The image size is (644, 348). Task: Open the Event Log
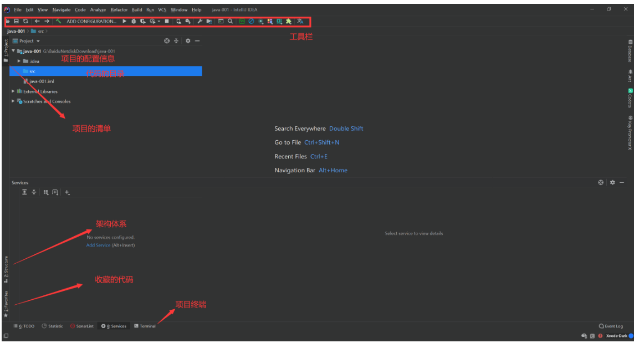pyautogui.click(x=611, y=326)
